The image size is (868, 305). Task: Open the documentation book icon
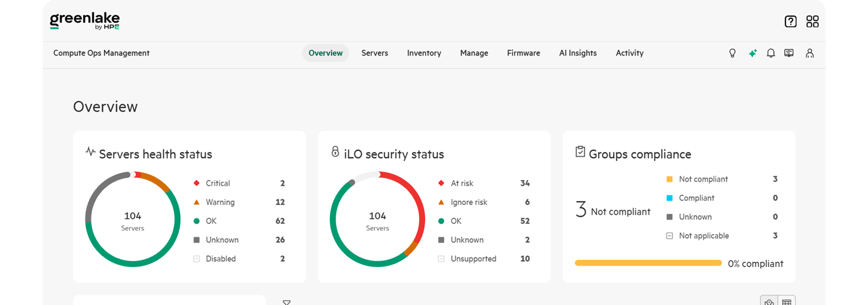(789, 53)
